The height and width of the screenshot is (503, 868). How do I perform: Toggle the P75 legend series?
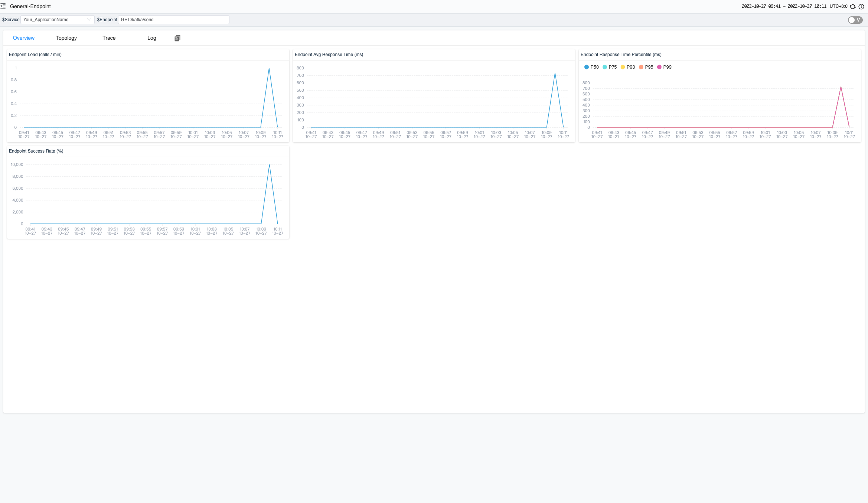[x=610, y=67]
